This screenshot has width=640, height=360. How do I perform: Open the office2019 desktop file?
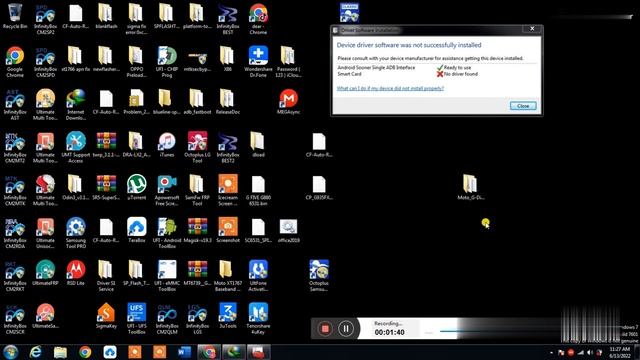click(288, 230)
